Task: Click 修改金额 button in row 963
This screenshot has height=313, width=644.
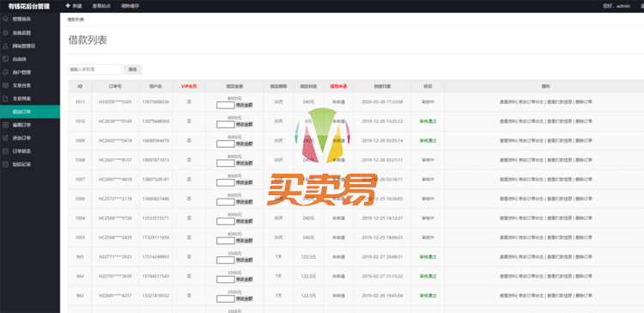Action: (x=245, y=298)
